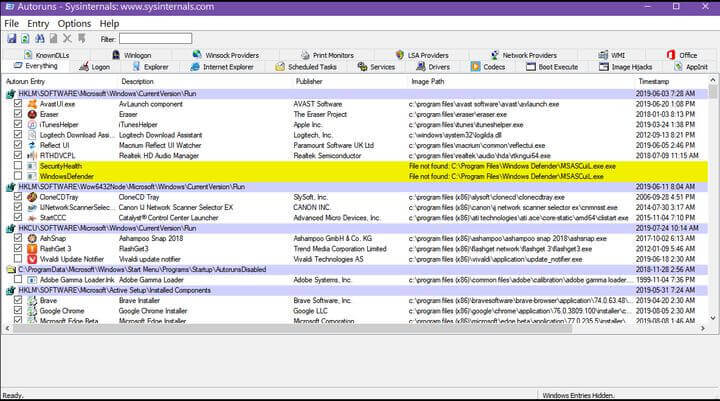Sort by Image Path column header
Screen dimensions: 720x401
(428, 81)
